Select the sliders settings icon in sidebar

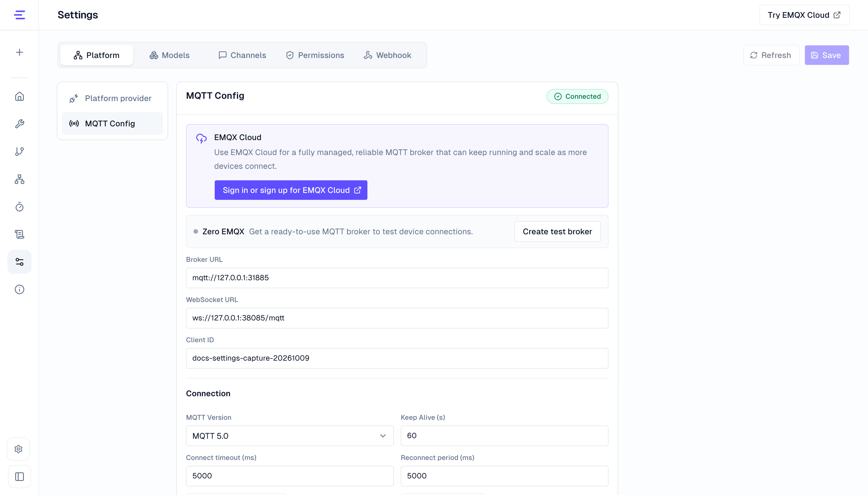pyautogui.click(x=19, y=262)
